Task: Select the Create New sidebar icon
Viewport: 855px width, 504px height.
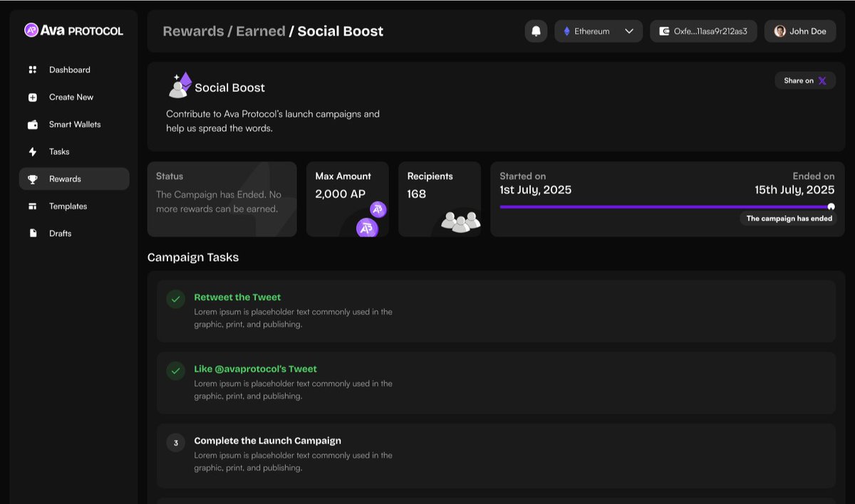Action: click(32, 97)
